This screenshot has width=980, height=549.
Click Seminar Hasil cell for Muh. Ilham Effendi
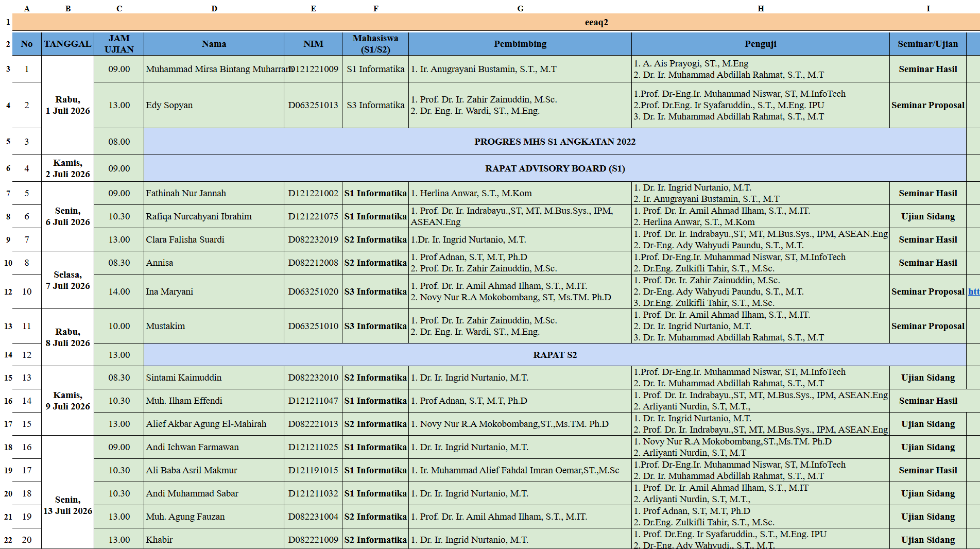click(x=928, y=401)
